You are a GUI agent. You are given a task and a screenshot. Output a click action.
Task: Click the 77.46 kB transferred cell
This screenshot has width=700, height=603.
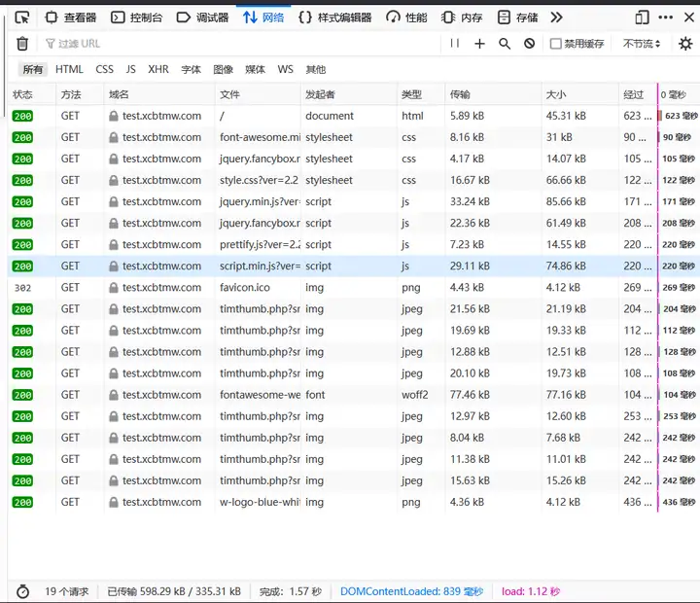click(470, 395)
